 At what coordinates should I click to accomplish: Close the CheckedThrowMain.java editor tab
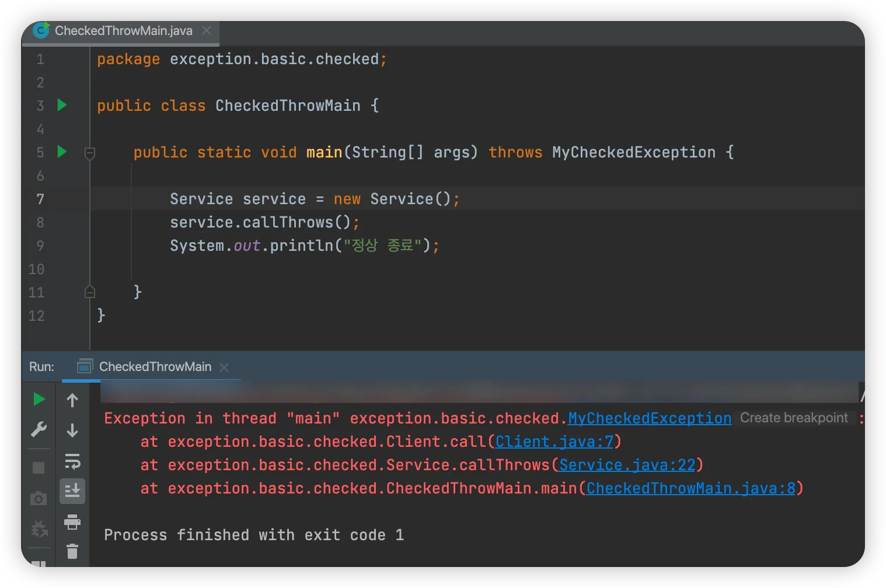pos(207,30)
